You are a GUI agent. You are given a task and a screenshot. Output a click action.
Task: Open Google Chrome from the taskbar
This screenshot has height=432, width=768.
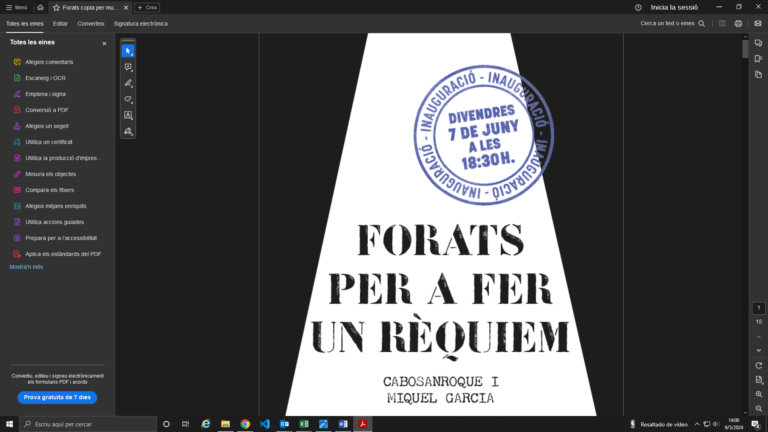pos(245,424)
